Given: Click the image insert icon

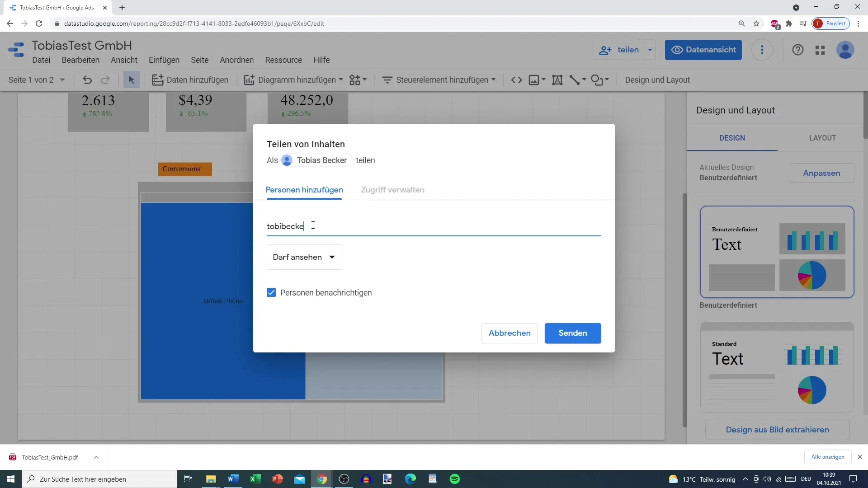Looking at the screenshot, I should (x=534, y=80).
